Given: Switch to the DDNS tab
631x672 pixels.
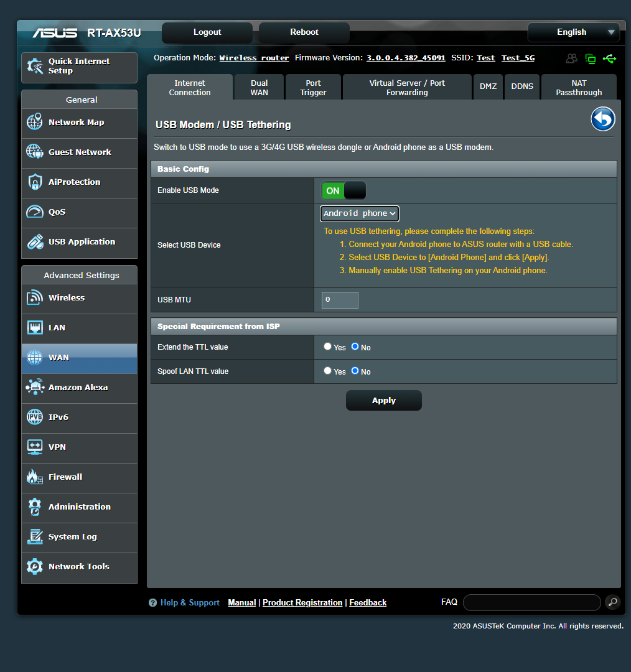Looking at the screenshot, I should [521, 88].
